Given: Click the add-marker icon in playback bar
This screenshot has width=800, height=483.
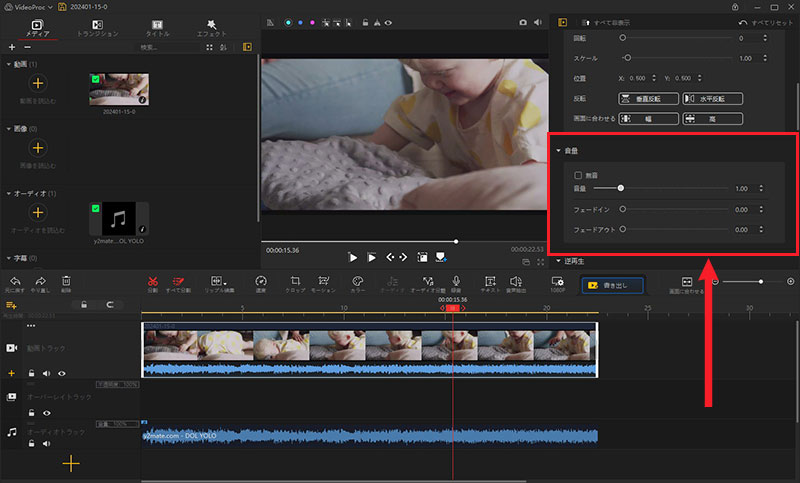Looking at the screenshot, I should point(441,257).
